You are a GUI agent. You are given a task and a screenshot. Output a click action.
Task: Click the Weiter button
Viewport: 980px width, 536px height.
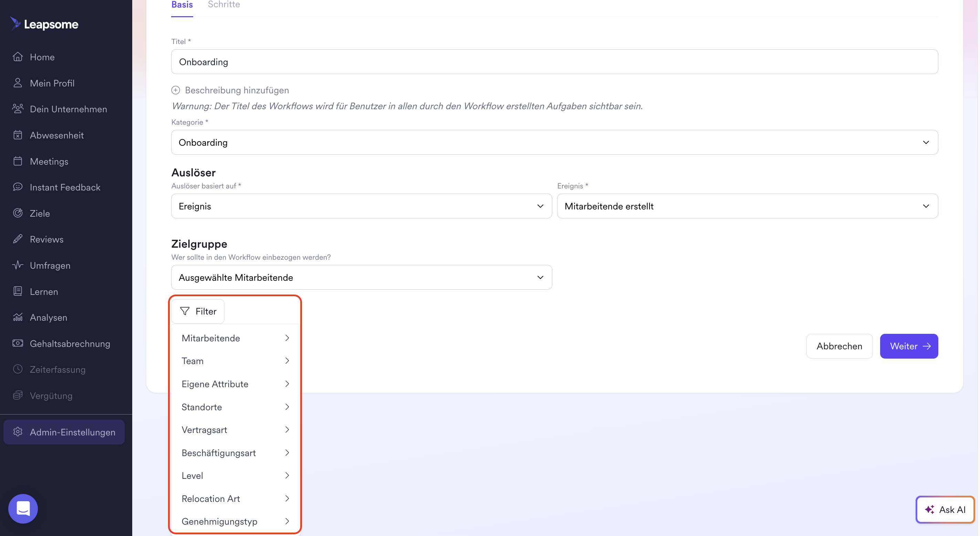909,346
